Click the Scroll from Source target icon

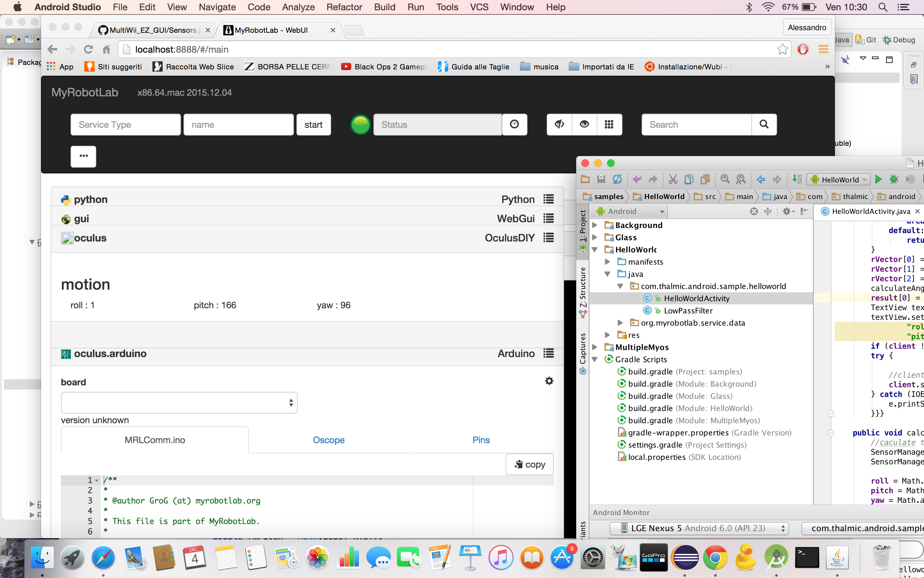click(x=754, y=211)
